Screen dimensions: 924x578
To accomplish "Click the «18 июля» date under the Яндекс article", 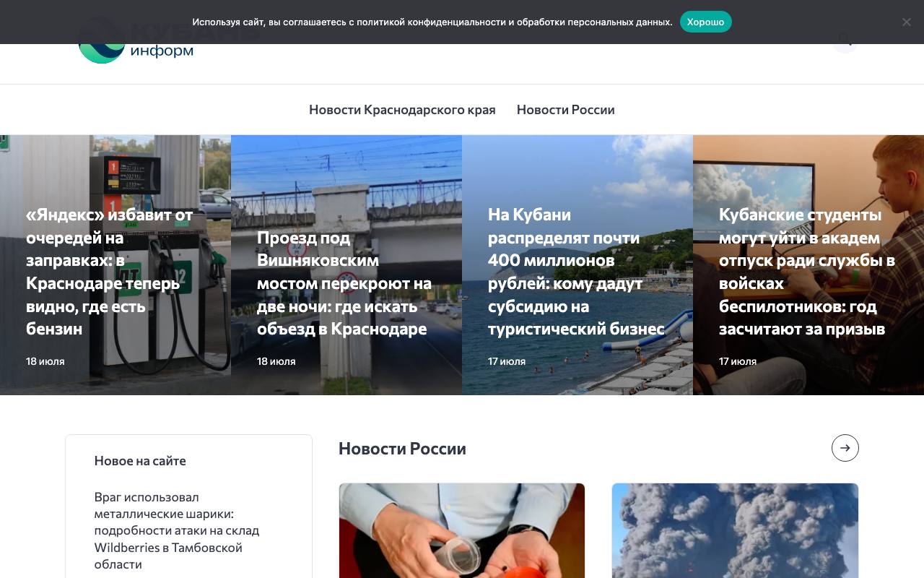I will (x=45, y=361).
